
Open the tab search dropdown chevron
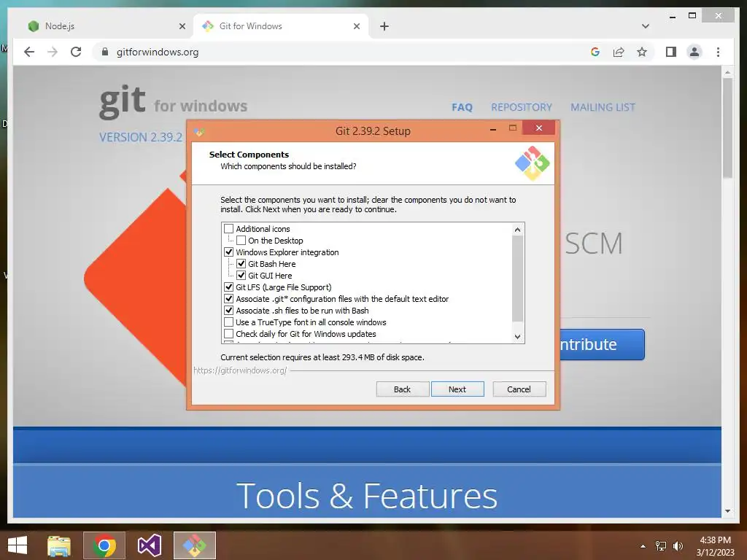point(646,26)
